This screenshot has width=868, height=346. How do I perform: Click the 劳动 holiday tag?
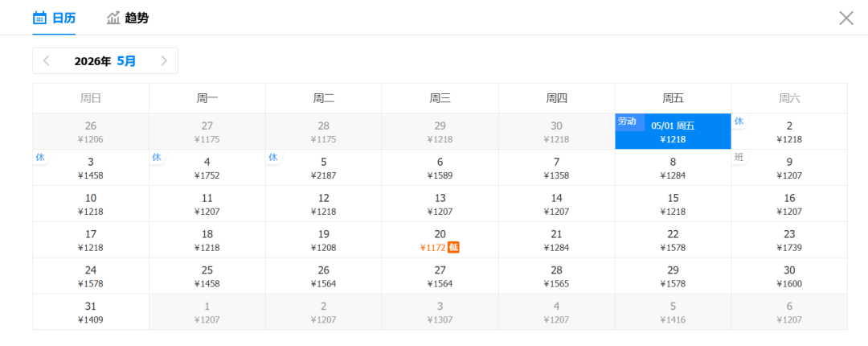coord(627,122)
